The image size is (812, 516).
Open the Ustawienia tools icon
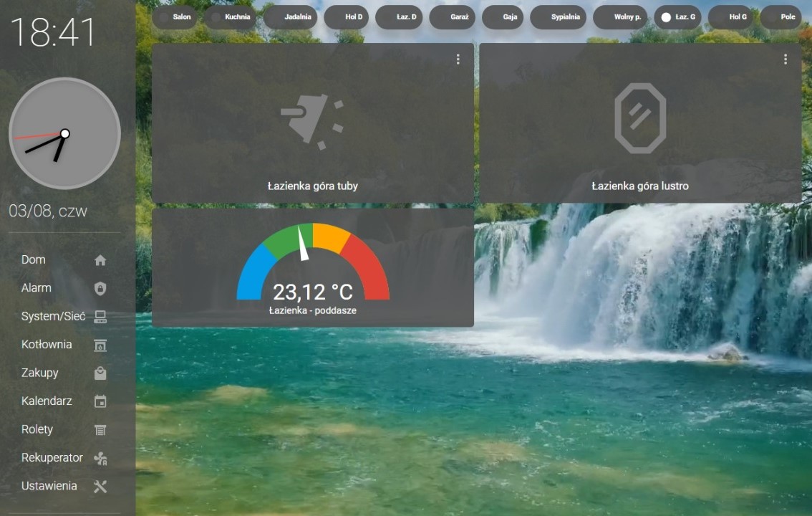click(100, 487)
